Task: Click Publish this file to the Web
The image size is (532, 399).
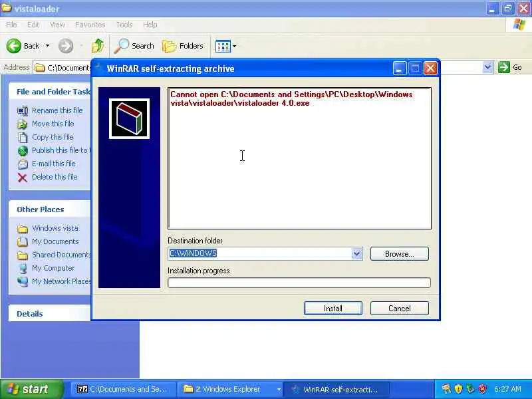Action: (61, 150)
